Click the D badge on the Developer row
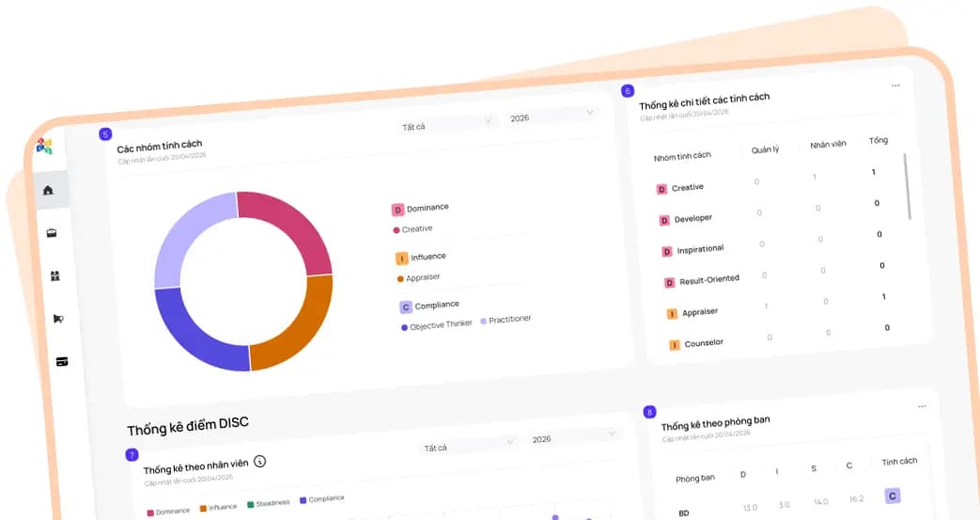 point(664,220)
